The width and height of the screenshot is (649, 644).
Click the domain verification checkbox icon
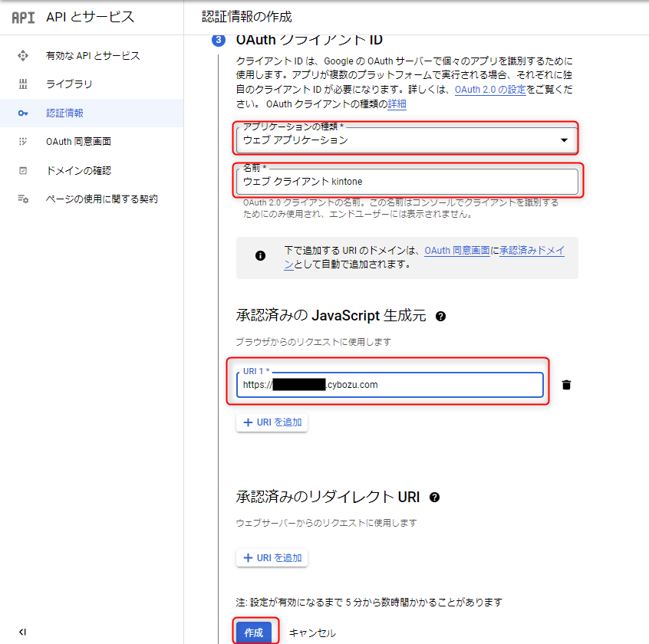23,170
